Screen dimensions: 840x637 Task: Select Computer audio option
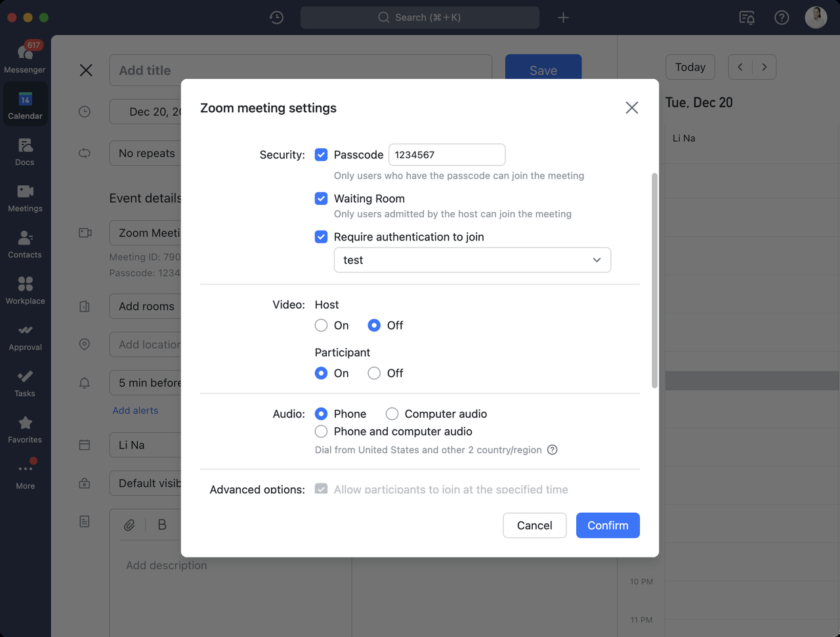[392, 414]
